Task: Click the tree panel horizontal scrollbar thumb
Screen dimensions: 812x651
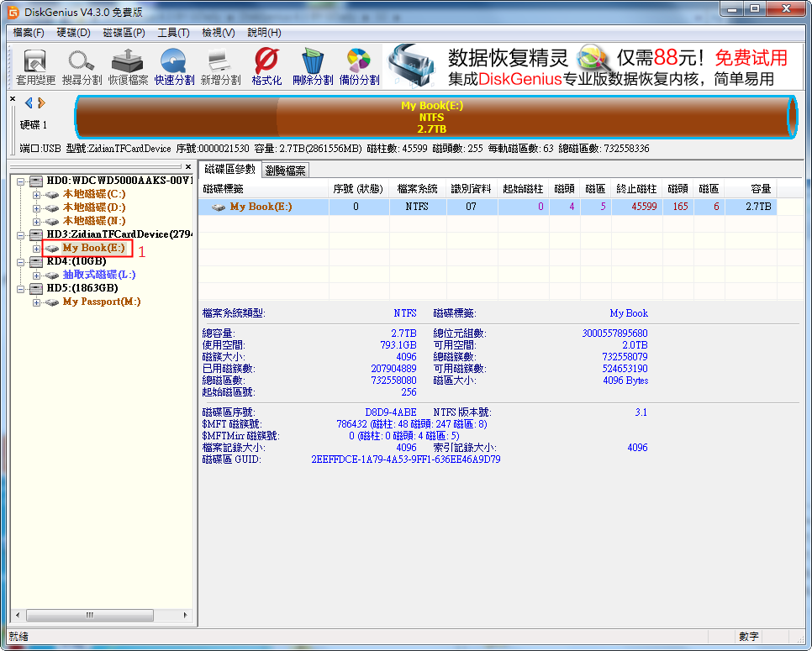Action: pyautogui.click(x=90, y=615)
